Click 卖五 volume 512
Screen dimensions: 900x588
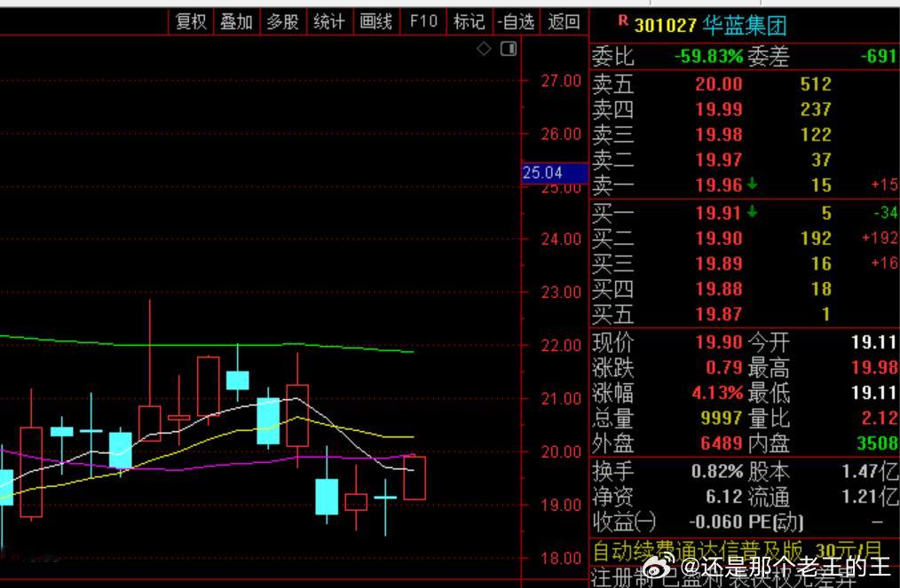pyautogui.click(x=816, y=84)
